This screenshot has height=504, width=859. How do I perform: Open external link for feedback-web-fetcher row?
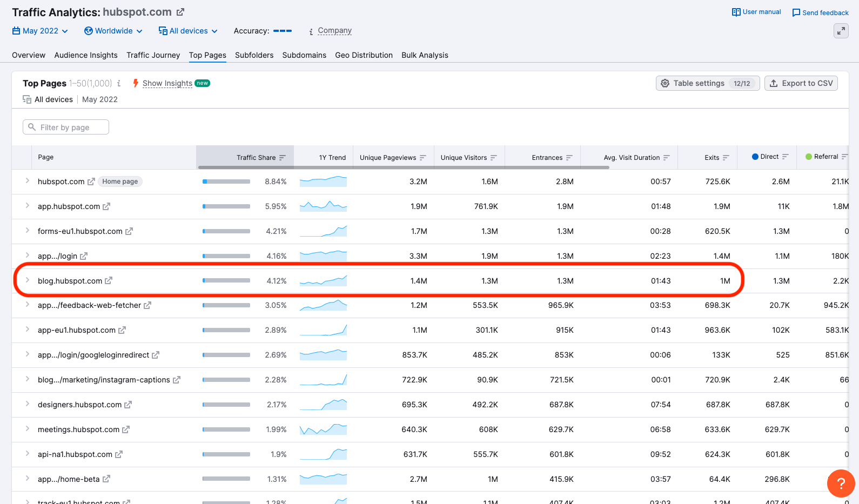click(x=147, y=305)
